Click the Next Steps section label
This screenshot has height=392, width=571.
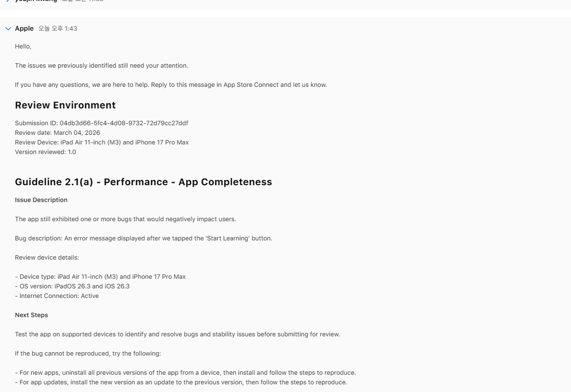click(31, 315)
